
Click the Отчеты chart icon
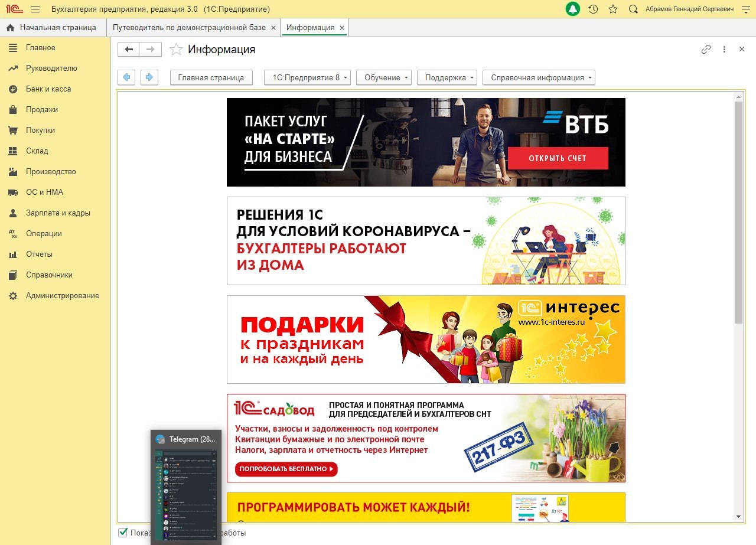[13, 254]
